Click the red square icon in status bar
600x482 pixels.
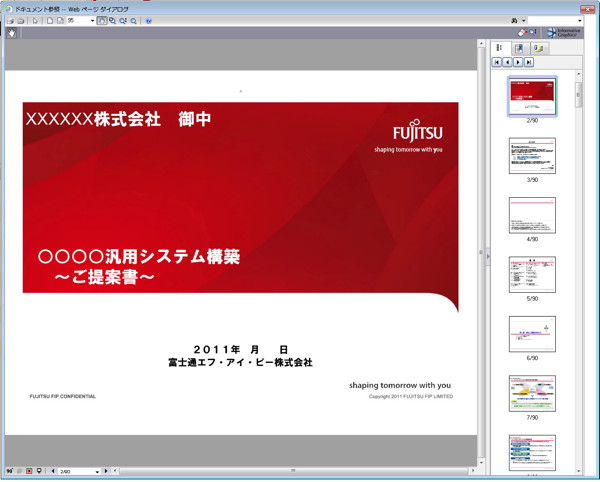pos(29,471)
